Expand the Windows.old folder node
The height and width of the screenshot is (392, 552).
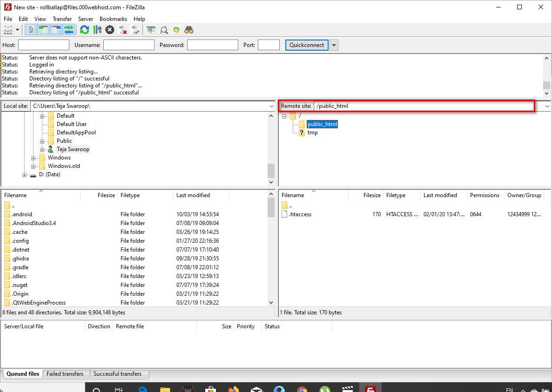coord(33,166)
